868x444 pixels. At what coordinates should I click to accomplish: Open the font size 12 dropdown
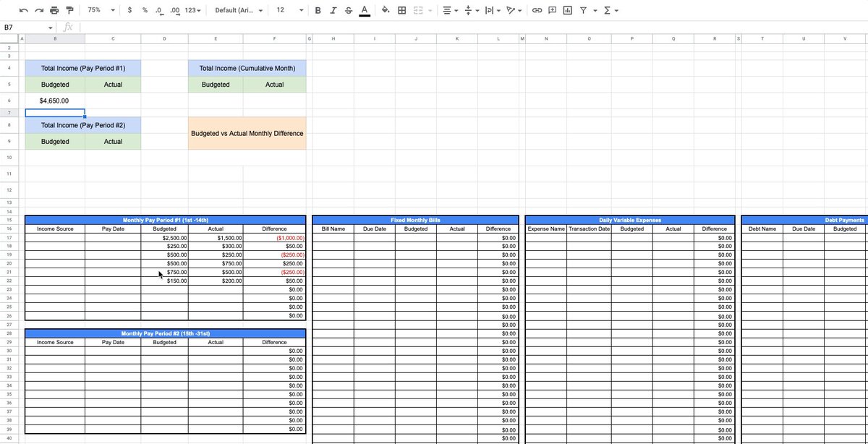(289, 10)
